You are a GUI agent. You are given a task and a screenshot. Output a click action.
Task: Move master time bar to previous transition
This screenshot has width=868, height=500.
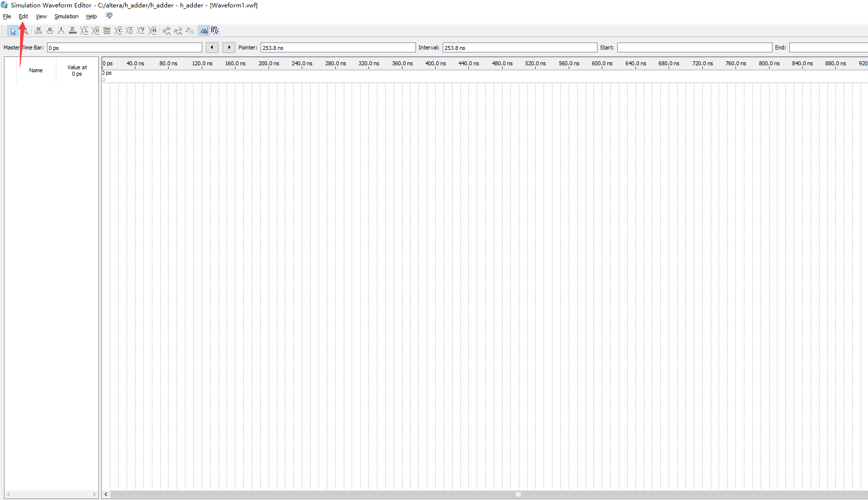(212, 47)
